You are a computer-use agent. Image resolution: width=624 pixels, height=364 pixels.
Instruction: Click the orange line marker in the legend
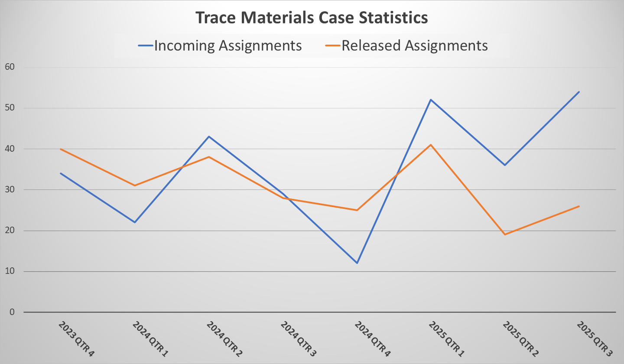332,46
